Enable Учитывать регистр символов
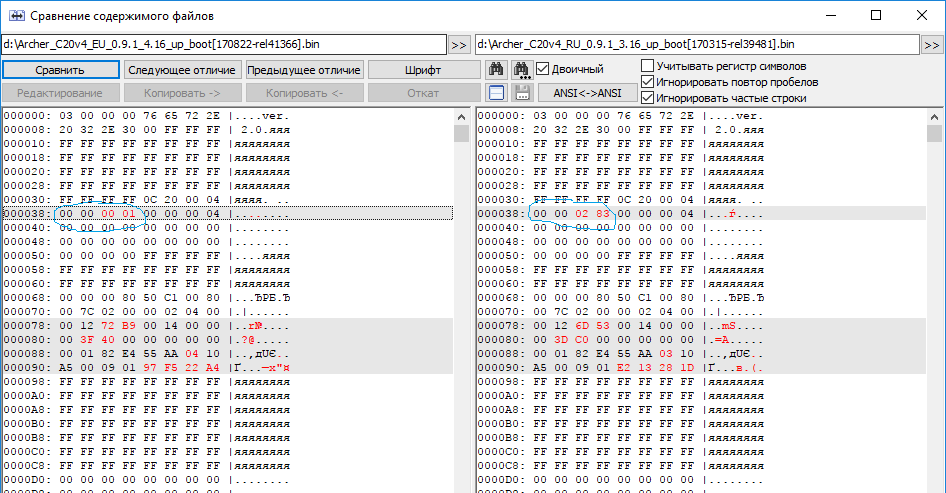Screen dimensions: 946x493 (647, 65)
